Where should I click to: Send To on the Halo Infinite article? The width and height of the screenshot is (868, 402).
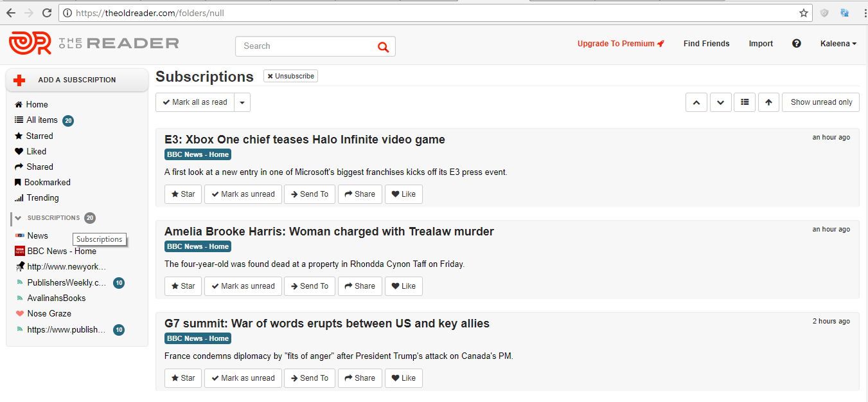point(310,194)
